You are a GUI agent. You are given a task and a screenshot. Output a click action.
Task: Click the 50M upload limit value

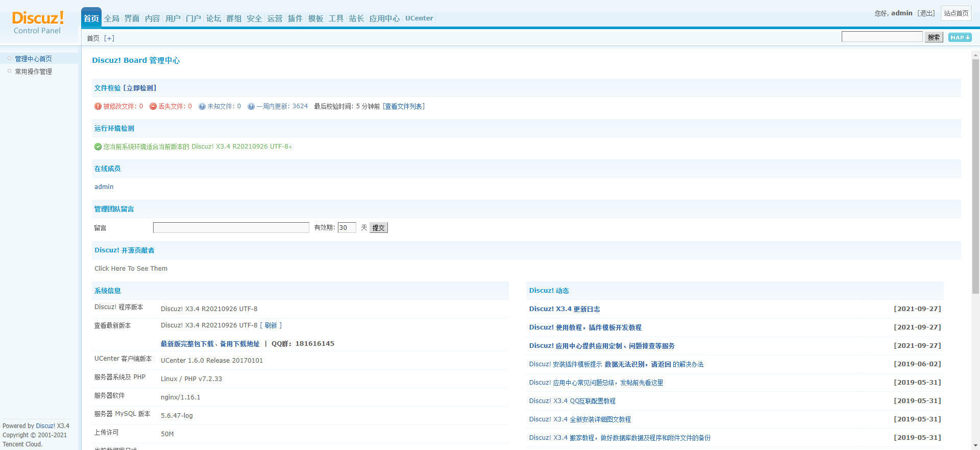coord(167,434)
